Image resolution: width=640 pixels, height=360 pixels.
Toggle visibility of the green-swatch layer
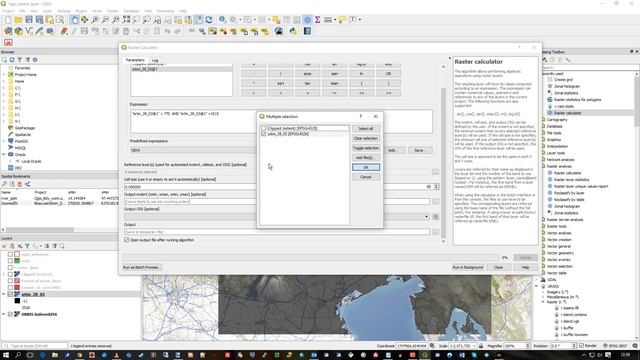(10, 261)
